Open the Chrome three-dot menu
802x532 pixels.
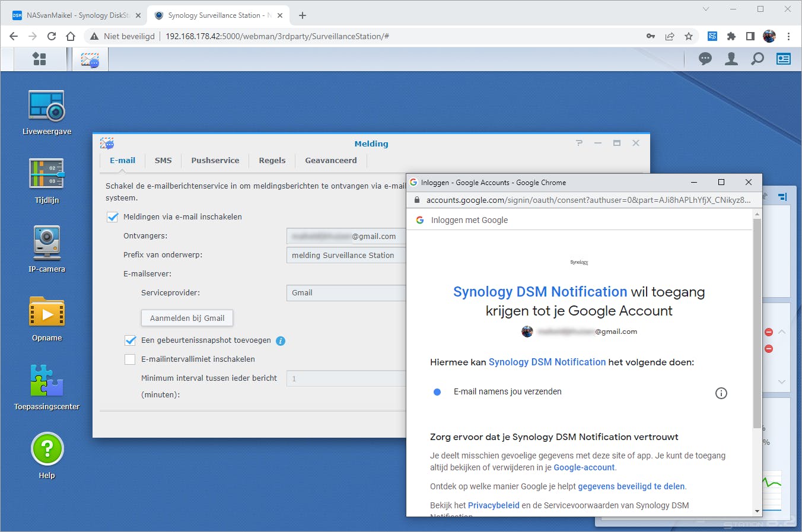pyautogui.click(x=788, y=36)
